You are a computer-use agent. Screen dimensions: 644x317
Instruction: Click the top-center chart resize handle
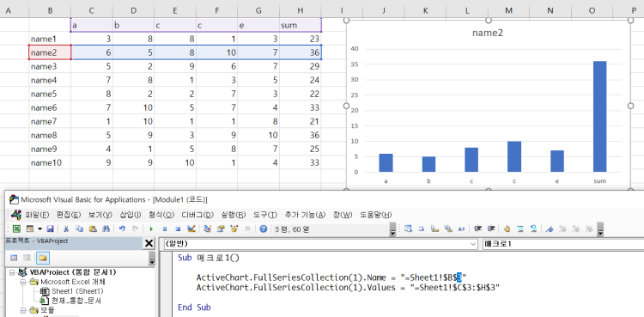[x=489, y=20]
